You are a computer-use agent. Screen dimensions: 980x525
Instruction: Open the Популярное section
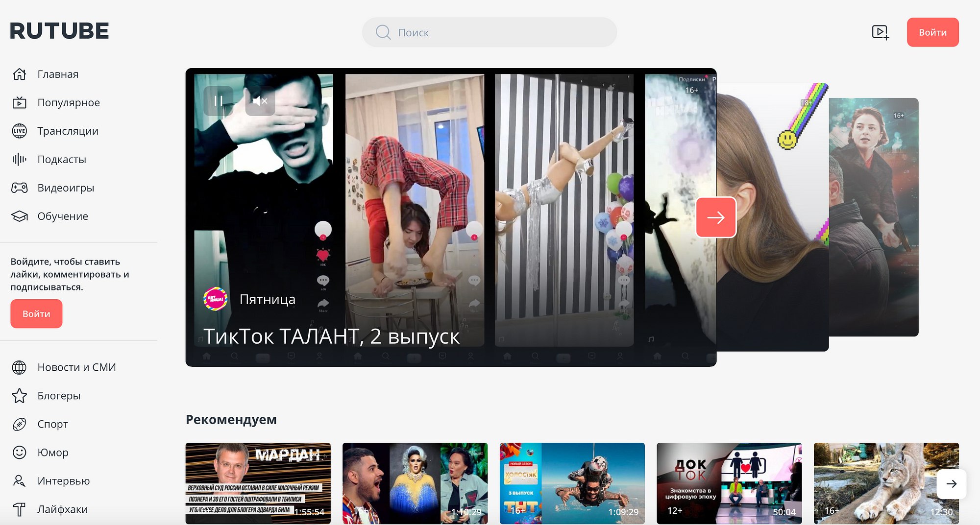tap(69, 102)
